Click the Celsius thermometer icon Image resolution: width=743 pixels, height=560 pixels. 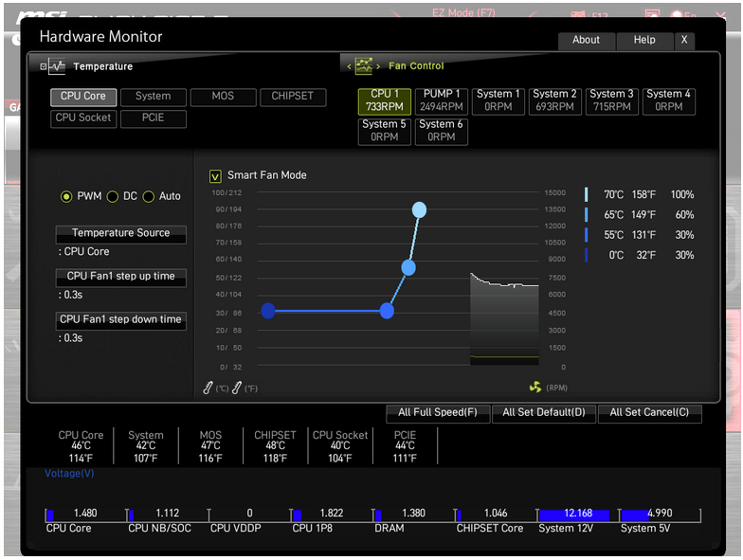(x=208, y=388)
